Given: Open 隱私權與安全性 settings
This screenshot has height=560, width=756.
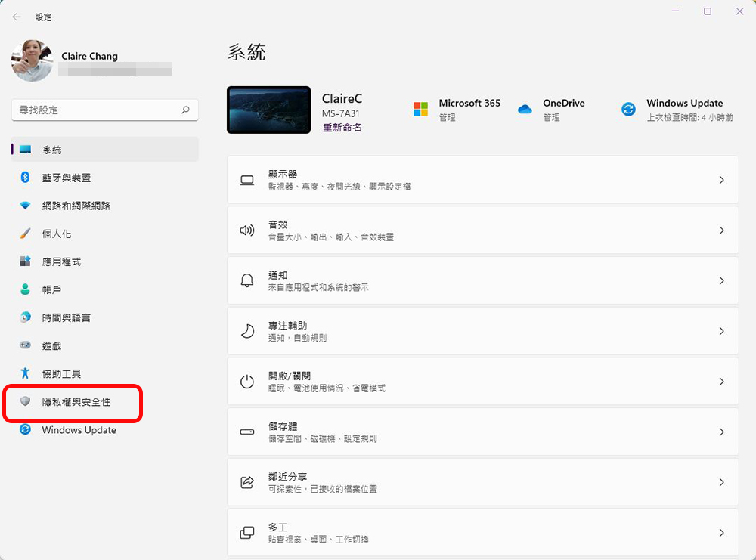Looking at the screenshot, I should point(104,401).
